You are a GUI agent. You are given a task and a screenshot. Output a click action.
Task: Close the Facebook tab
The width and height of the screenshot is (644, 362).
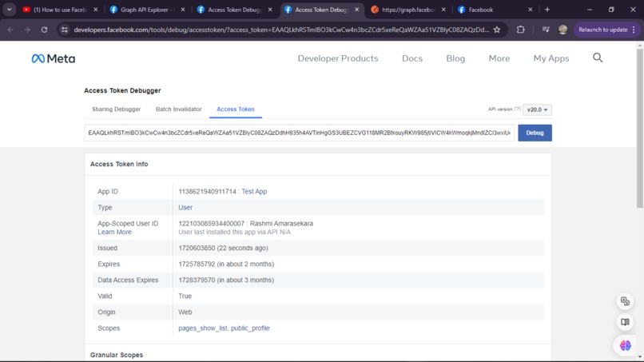coord(531,10)
